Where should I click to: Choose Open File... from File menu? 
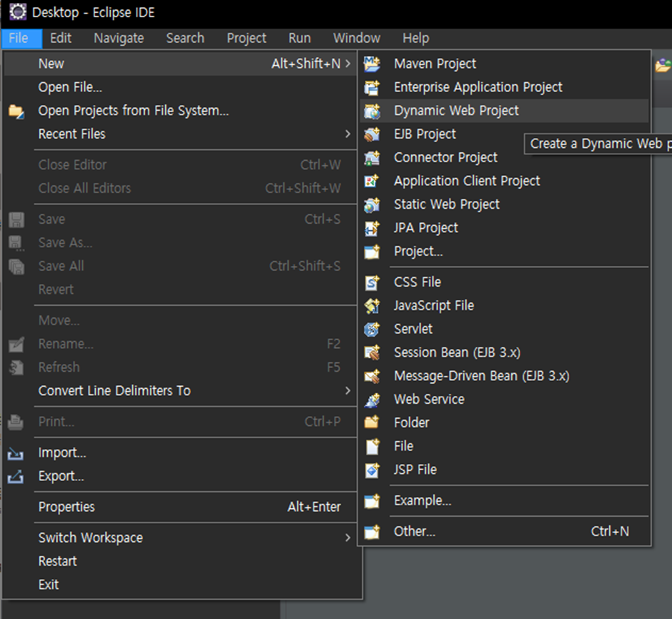(180, 87)
